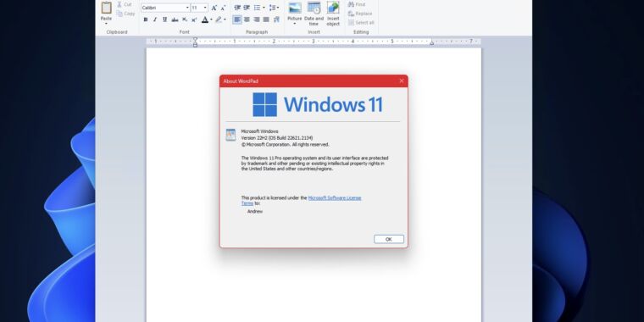The height and width of the screenshot is (322, 644).
Task: Toggle Strikethrough formatting
Action: 175,19
